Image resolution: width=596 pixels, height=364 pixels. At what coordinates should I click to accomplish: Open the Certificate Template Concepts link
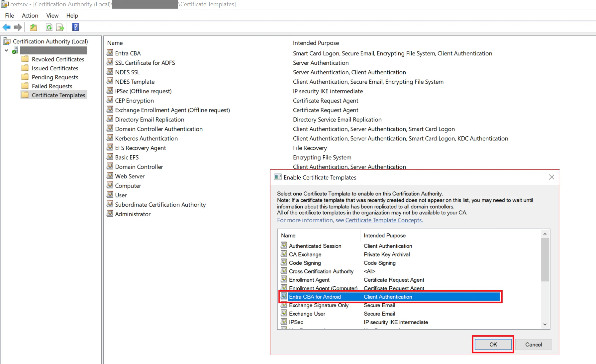point(384,220)
